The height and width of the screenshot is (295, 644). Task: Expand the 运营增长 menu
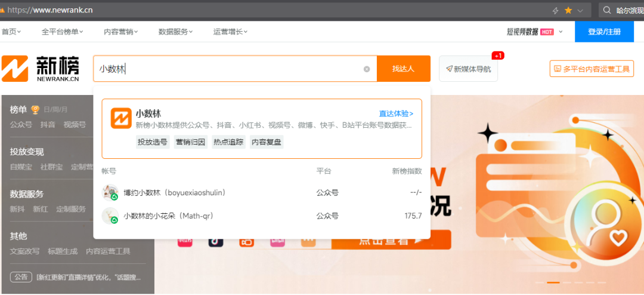[x=230, y=32]
